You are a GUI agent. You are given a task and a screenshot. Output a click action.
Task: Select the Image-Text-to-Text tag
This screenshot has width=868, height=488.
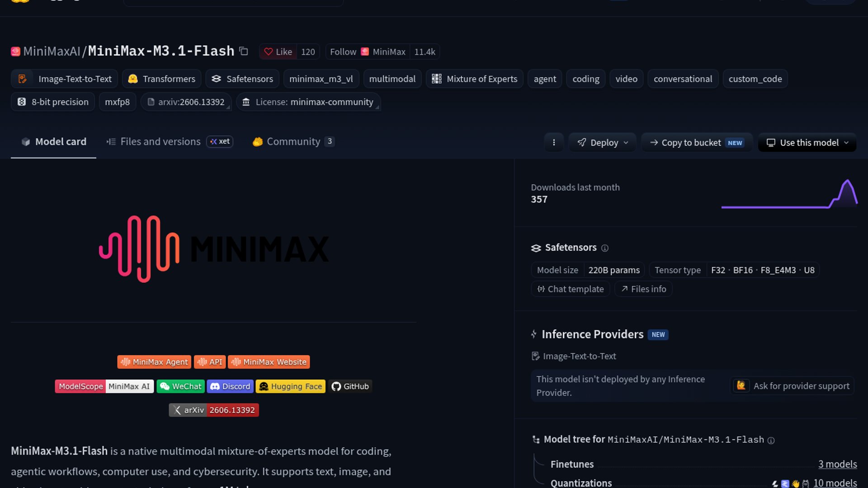pos(64,79)
